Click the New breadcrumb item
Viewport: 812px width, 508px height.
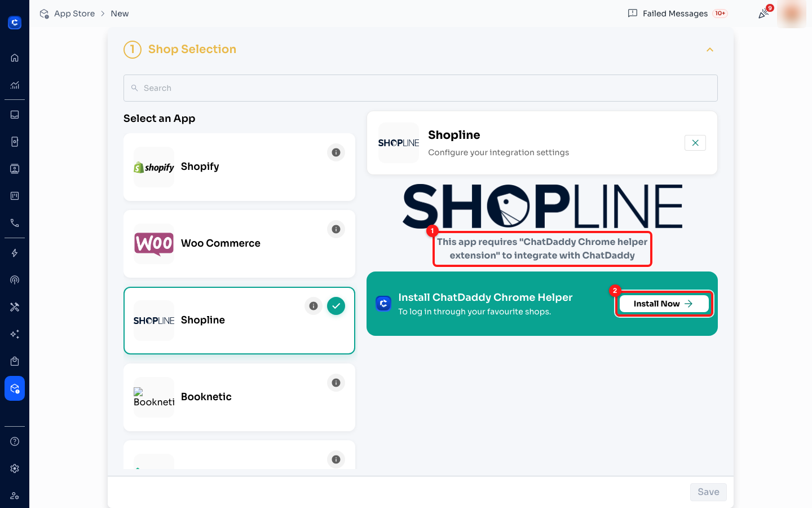pos(120,14)
